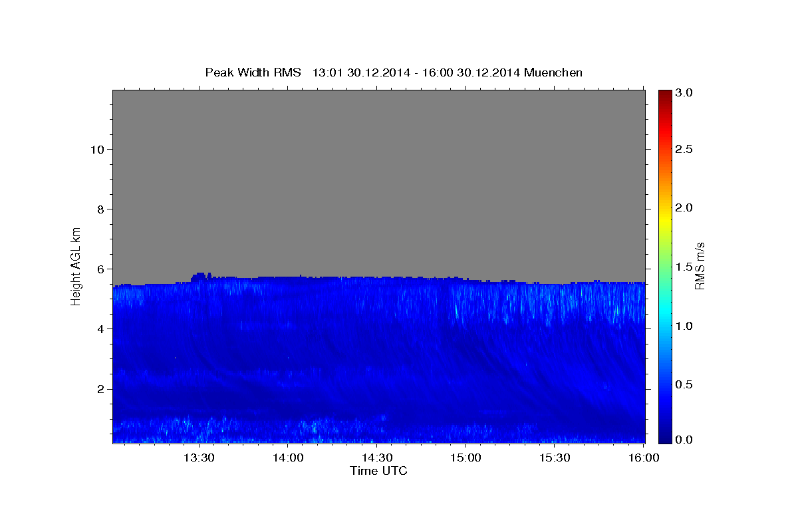
Task: Click the plot title 'Peak Width RMS'
Action: click(x=253, y=72)
